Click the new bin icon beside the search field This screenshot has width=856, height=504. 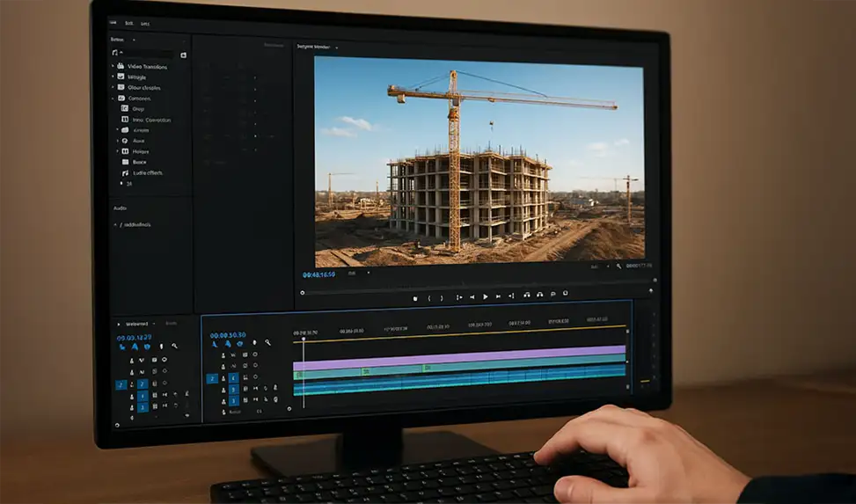(183, 55)
